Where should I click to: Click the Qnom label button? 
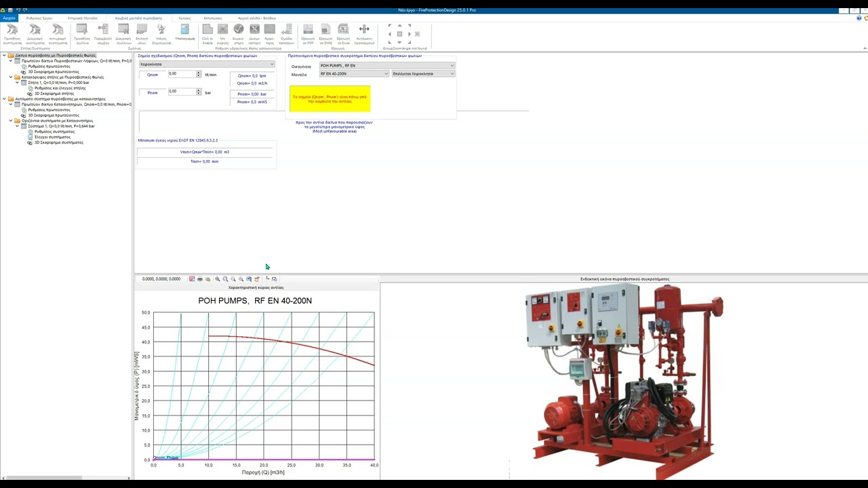[153, 75]
